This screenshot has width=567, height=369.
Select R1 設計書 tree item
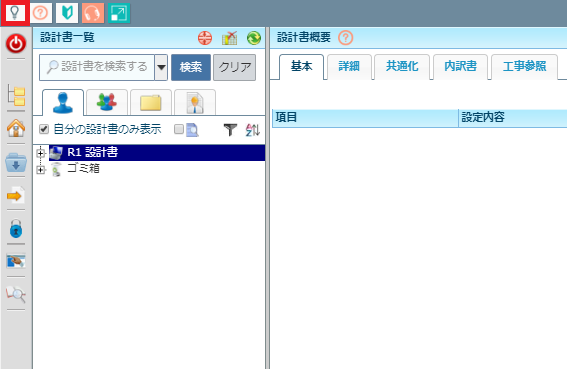[x=157, y=153]
